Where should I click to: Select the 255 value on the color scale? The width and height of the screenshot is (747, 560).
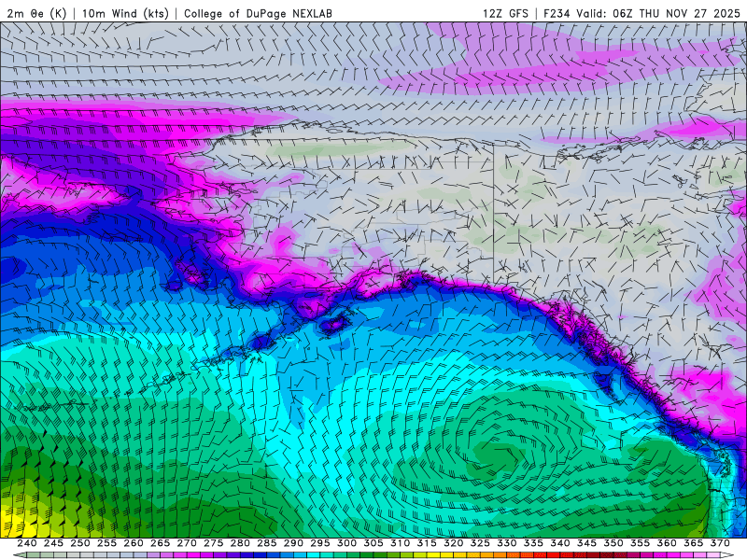(106, 543)
